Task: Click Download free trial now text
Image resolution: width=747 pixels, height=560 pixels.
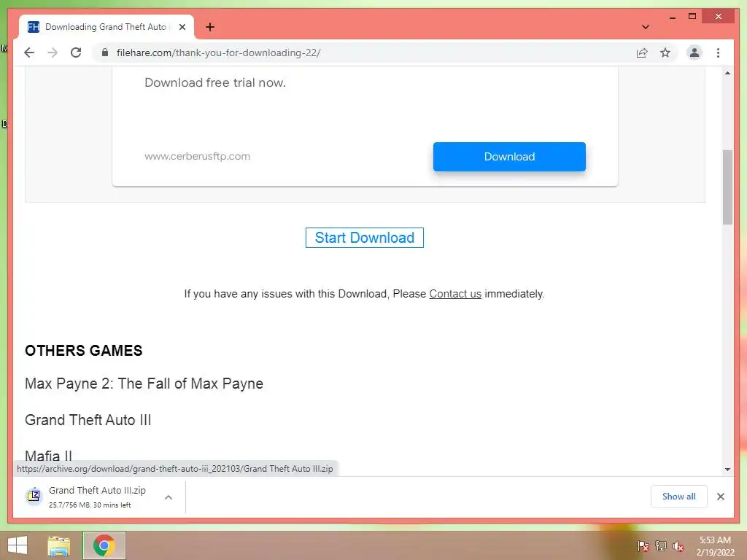Action: (x=215, y=83)
